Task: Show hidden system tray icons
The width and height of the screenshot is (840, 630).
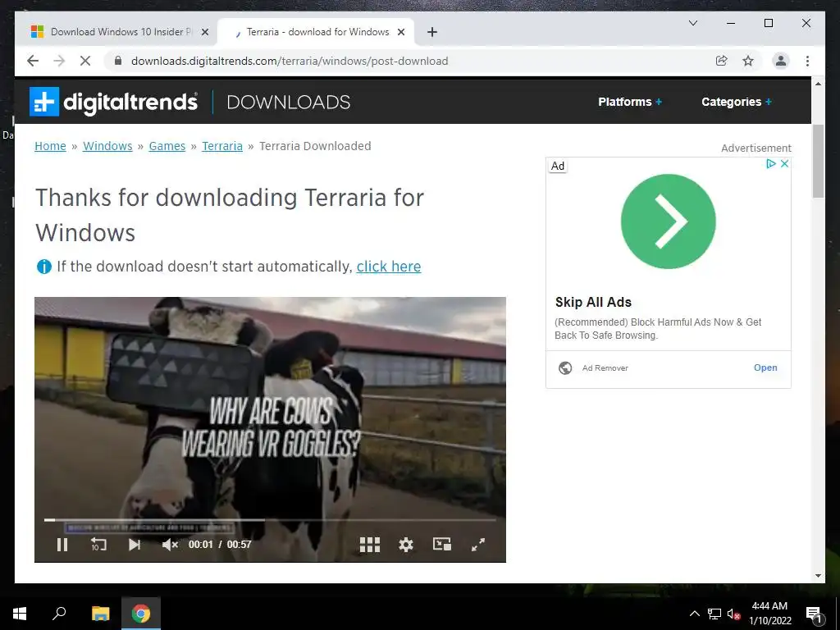Action: [x=694, y=614]
